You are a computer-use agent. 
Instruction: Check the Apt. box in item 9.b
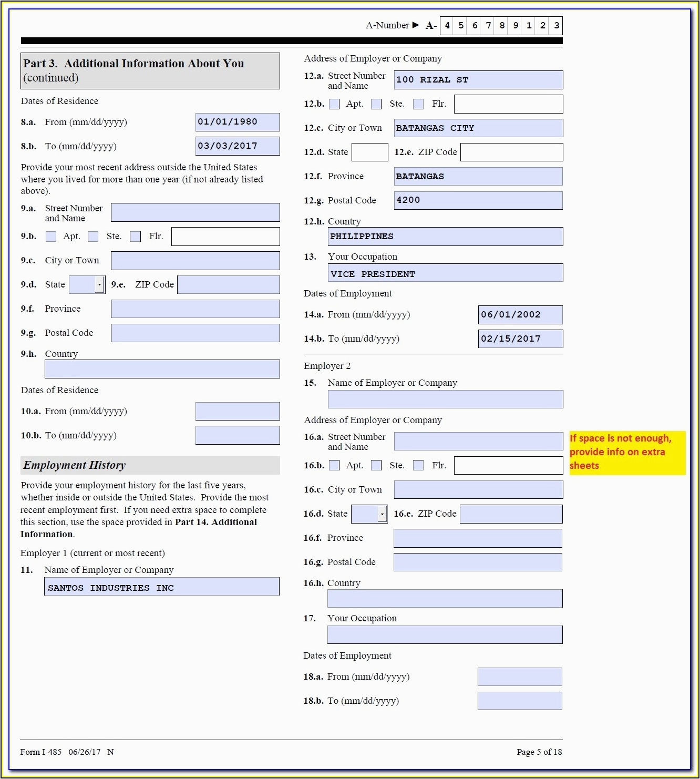point(51,237)
